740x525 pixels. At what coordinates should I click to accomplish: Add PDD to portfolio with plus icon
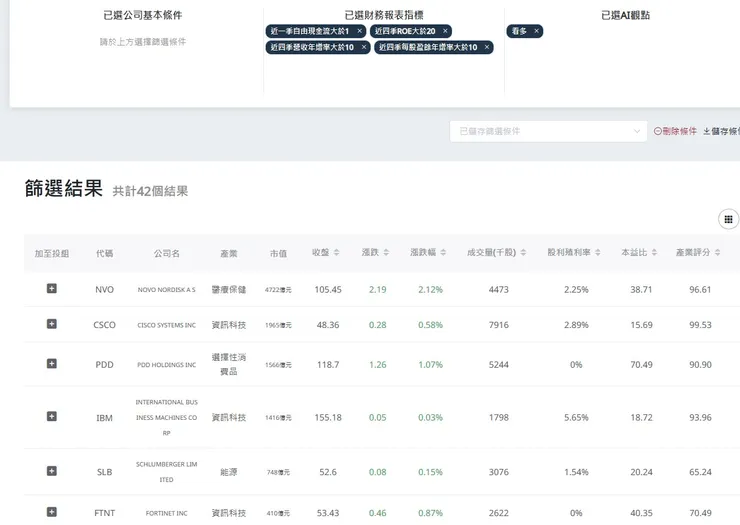[52, 364]
